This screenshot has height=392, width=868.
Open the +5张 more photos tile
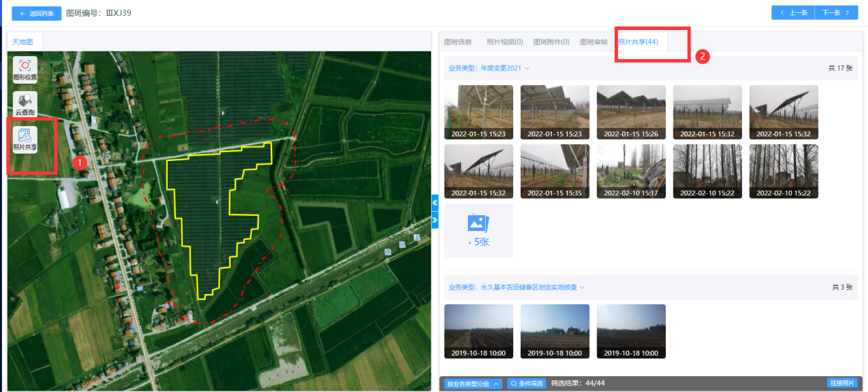[479, 230]
